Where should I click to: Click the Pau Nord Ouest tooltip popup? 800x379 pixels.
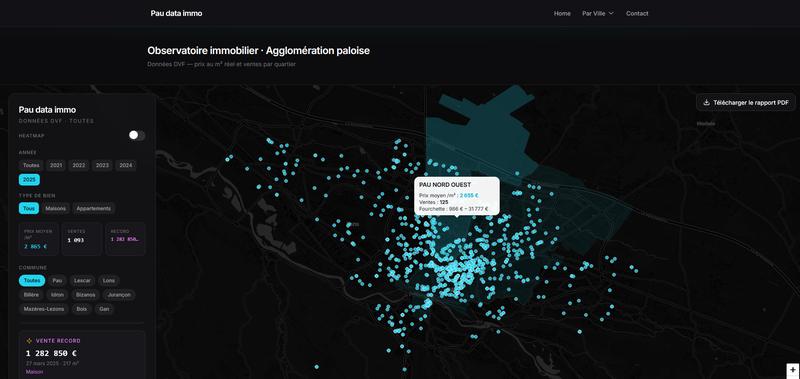point(457,196)
